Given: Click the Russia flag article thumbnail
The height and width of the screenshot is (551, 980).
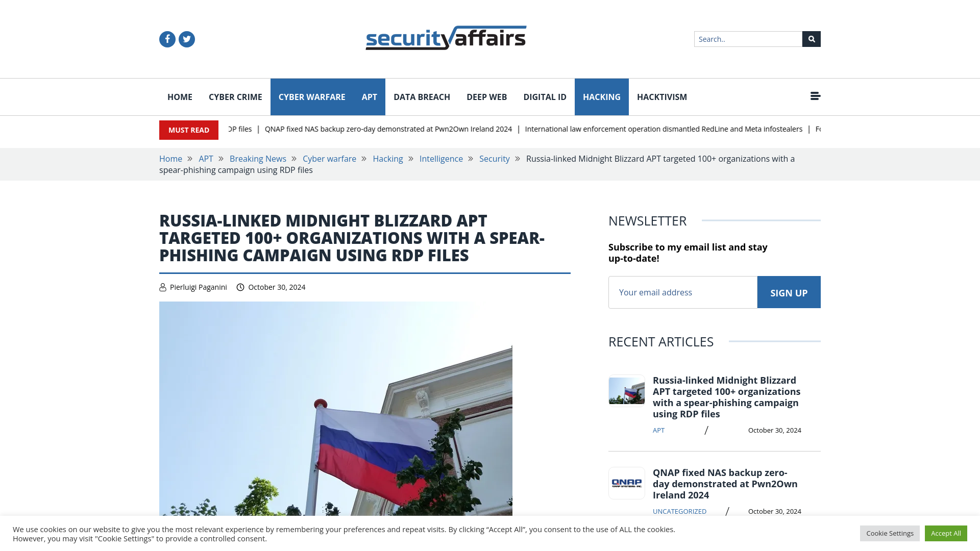Looking at the screenshot, I should pyautogui.click(x=626, y=390).
